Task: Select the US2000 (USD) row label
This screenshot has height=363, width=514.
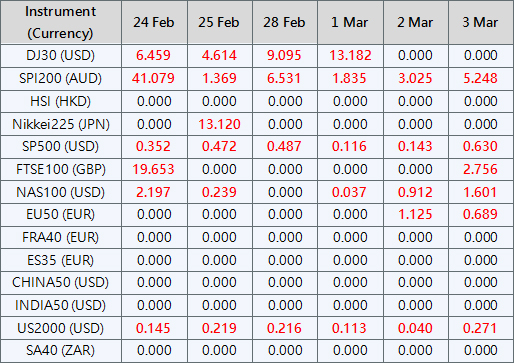Action: point(61,328)
